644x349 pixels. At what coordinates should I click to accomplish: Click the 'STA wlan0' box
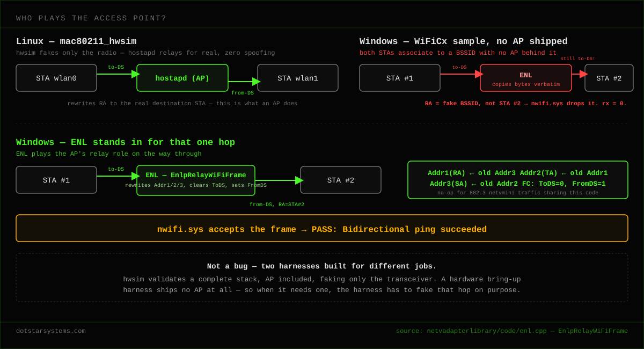[56, 78]
